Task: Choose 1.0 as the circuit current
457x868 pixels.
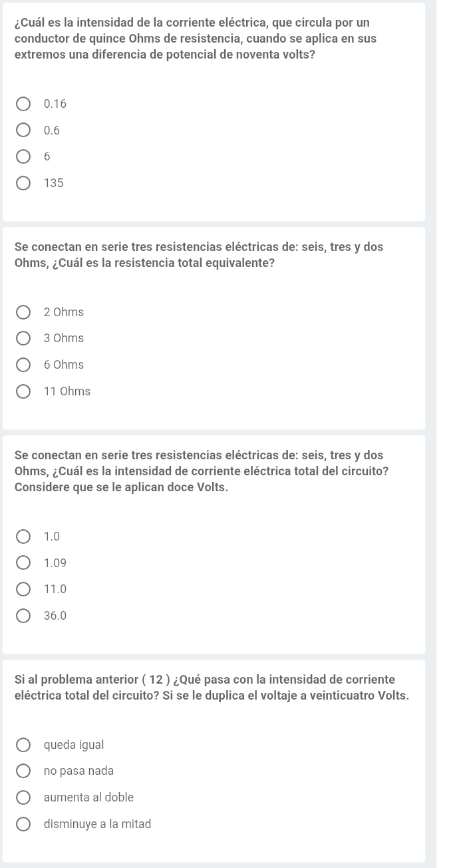Action: 23,537
